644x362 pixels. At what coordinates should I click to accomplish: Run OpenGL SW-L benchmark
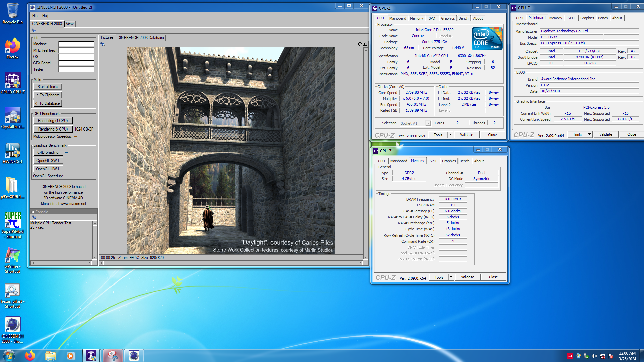(48, 161)
